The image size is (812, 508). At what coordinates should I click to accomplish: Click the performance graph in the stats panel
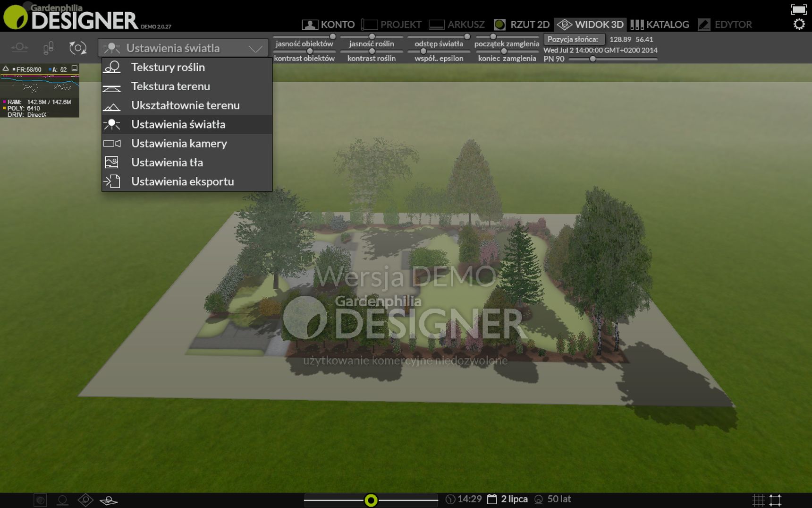pyautogui.click(x=40, y=84)
